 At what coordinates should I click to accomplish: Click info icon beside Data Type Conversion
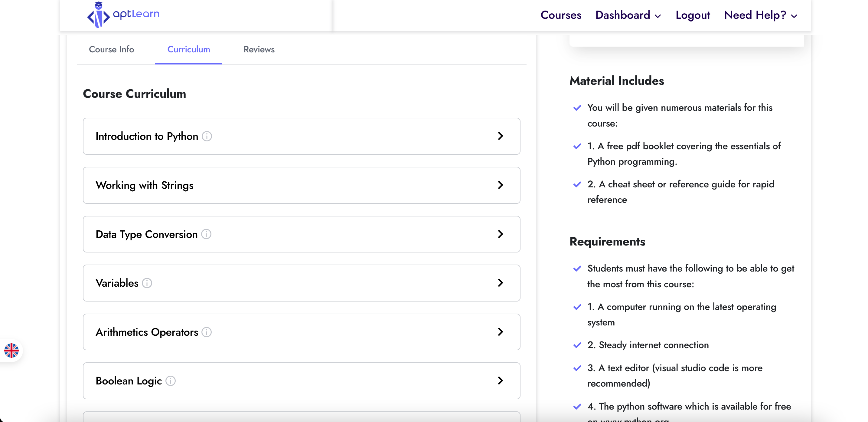[206, 234]
